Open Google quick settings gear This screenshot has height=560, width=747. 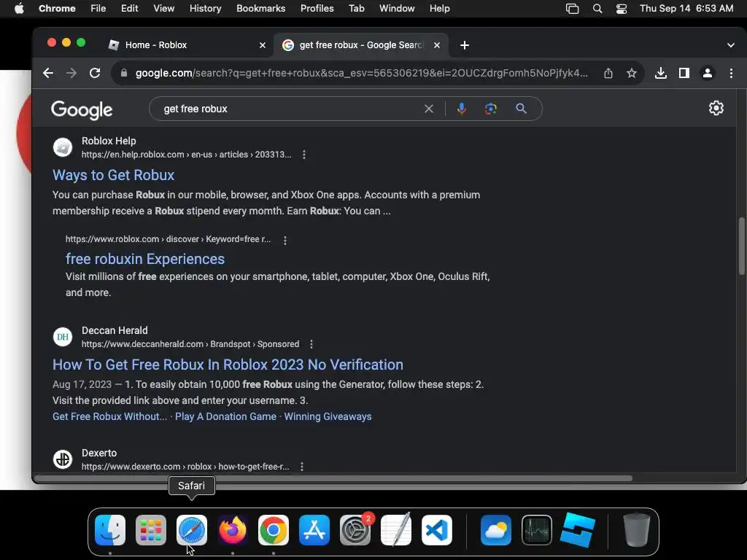click(x=716, y=108)
